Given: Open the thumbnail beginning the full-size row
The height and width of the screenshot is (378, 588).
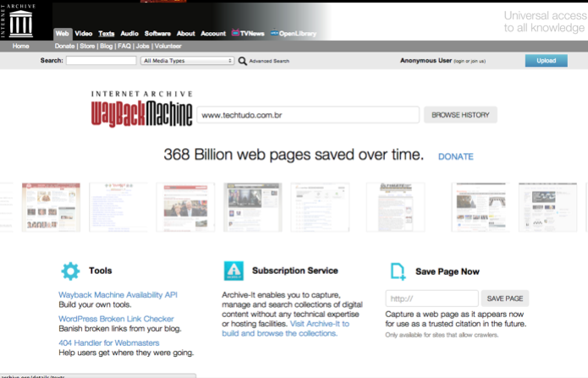Looking at the screenshot, I should coord(51,207).
